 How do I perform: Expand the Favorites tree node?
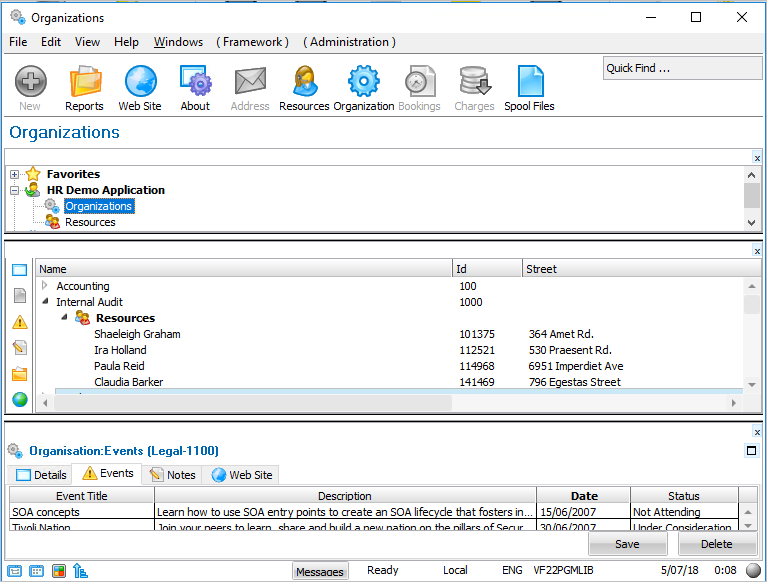click(15, 175)
